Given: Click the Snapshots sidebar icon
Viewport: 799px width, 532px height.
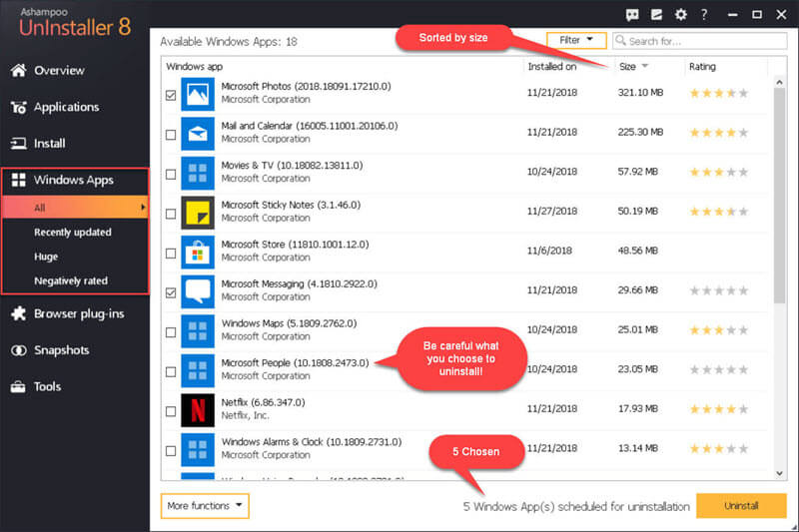Looking at the screenshot, I should click(18, 350).
